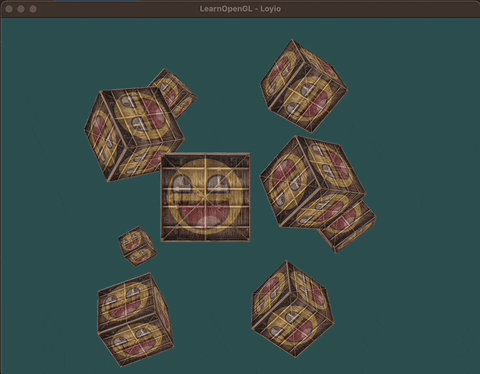The width and height of the screenshot is (480, 374).
Task: Click the LearnOpenGL - Loyio window title
Action: coord(240,9)
